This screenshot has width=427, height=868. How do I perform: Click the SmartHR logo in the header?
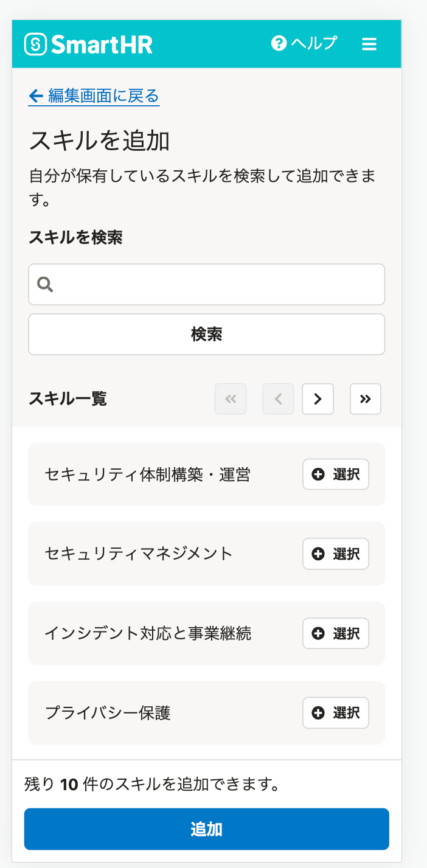point(89,43)
